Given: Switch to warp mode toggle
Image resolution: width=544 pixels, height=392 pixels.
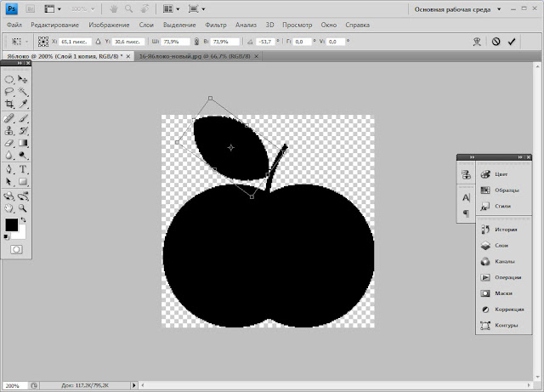Looking at the screenshot, I should [477, 42].
